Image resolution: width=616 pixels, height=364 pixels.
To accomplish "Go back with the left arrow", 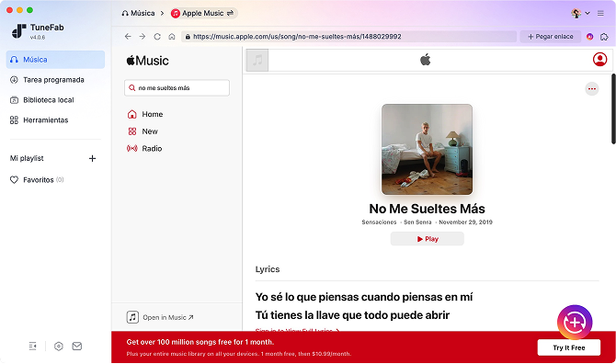I will 128,37.
